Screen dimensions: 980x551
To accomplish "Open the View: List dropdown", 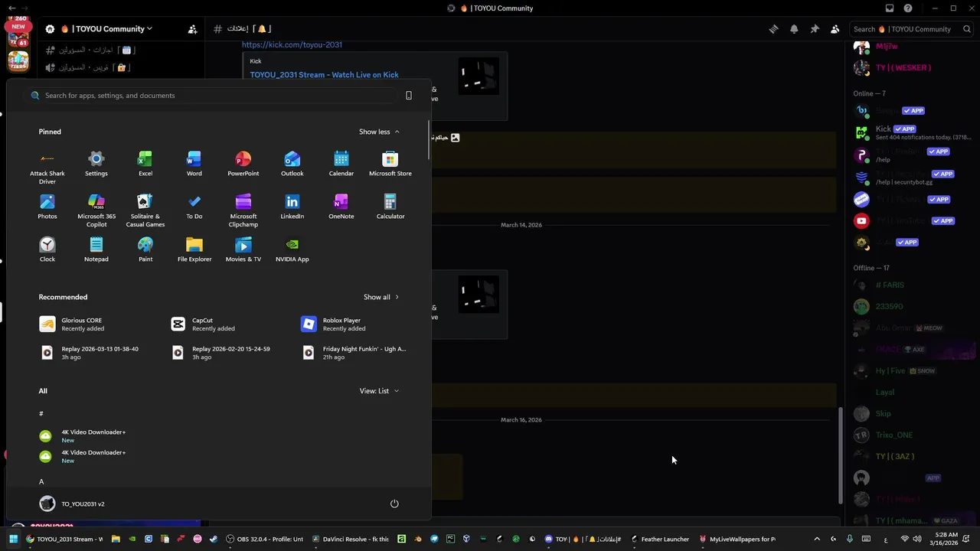I will click(x=379, y=391).
